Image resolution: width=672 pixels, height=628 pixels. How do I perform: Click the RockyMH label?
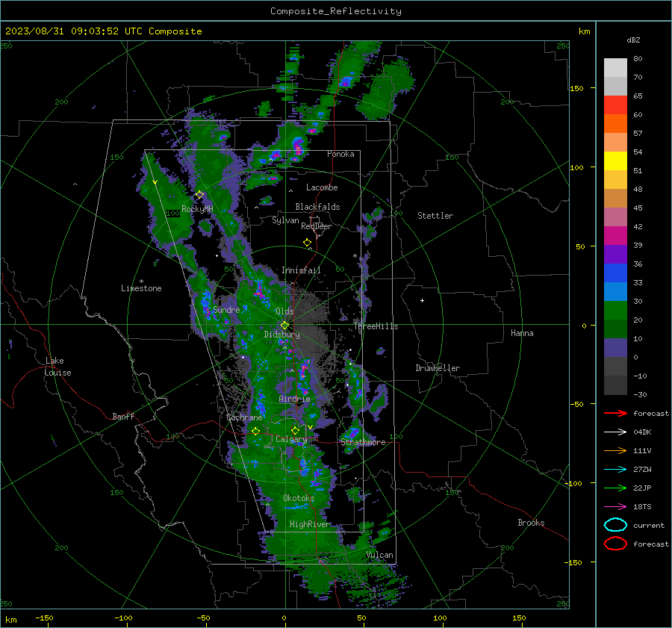click(x=197, y=209)
